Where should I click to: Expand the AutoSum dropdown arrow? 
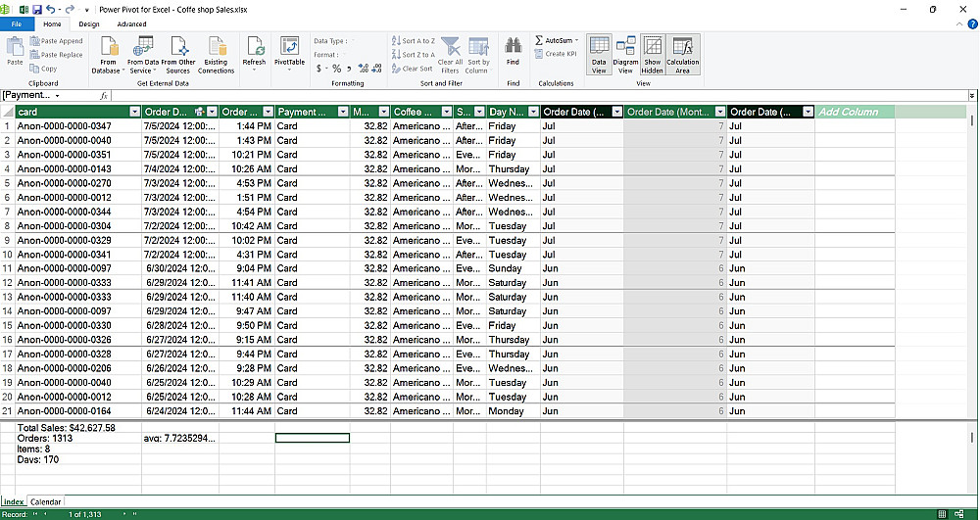point(577,40)
